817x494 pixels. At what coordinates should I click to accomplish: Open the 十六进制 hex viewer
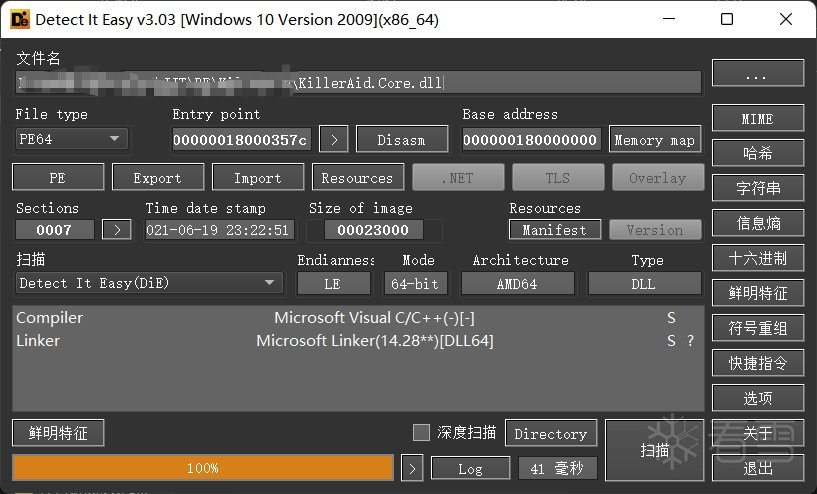pos(758,258)
